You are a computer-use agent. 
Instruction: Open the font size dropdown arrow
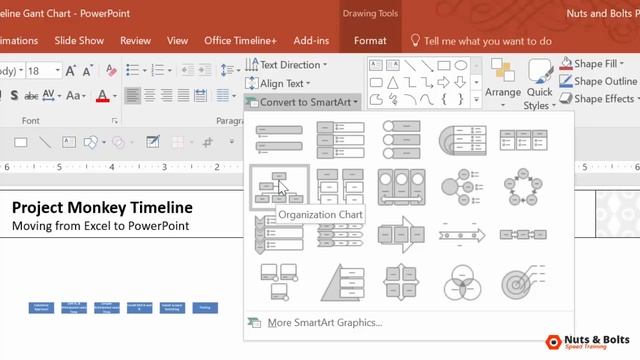(58, 71)
